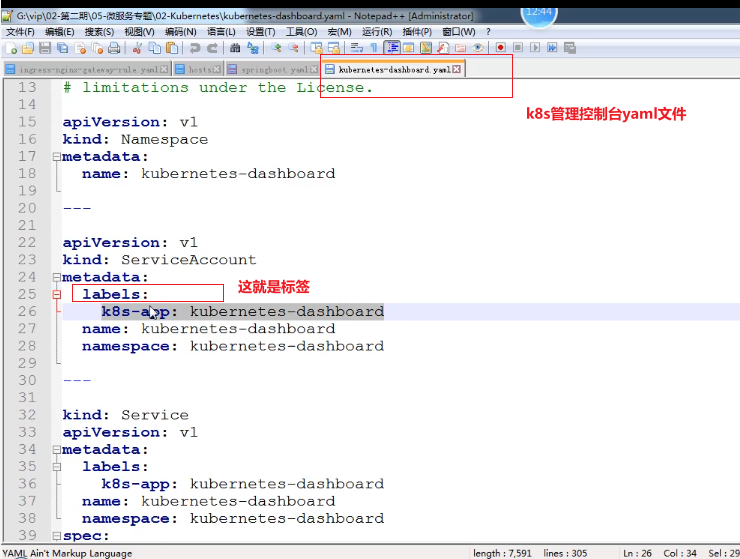This screenshot has width=740, height=559.
Task: Open the 工具(O) menu
Action: 301,32
